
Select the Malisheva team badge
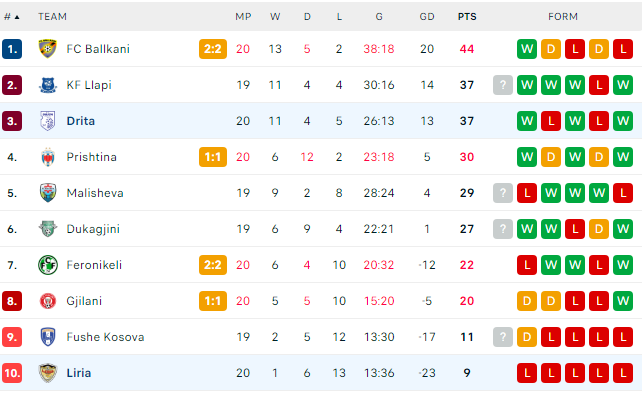click(47, 193)
